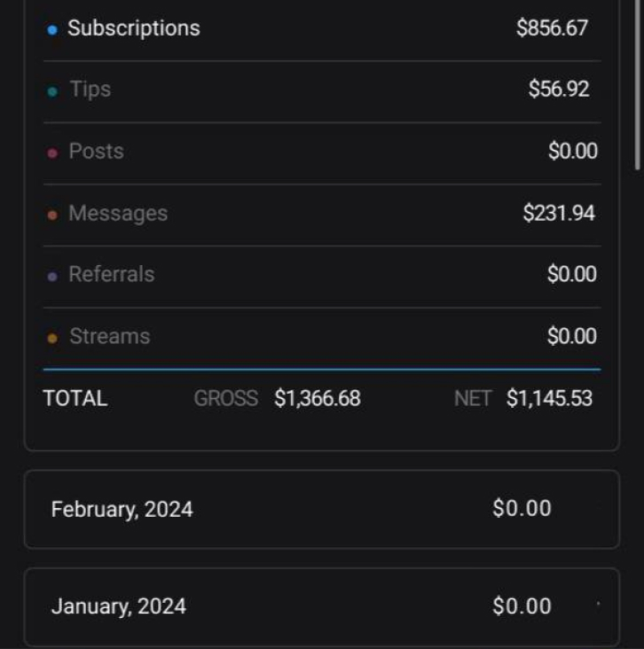The image size is (644, 649).
Task: Expand the February, 2024 earnings row
Action: 321,509
